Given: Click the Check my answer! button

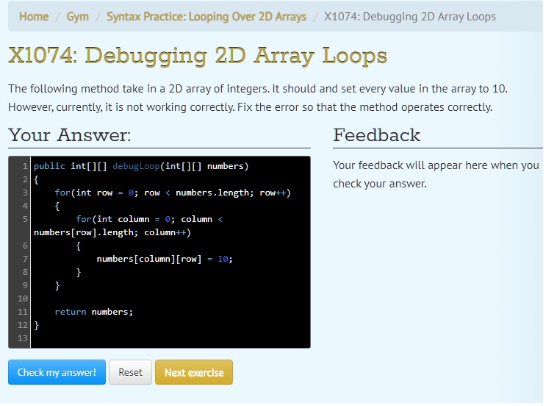Looking at the screenshot, I should point(57,372).
